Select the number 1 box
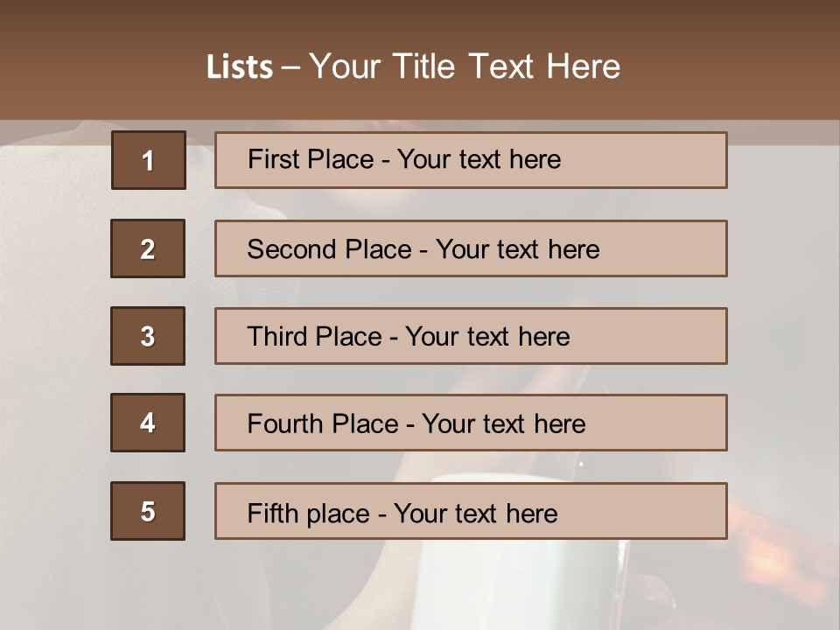 point(149,160)
